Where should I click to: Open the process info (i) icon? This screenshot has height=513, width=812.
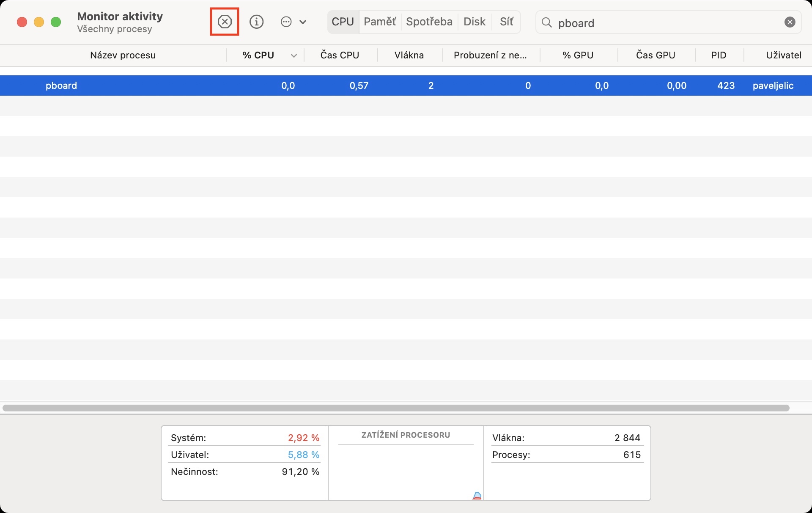(x=256, y=22)
